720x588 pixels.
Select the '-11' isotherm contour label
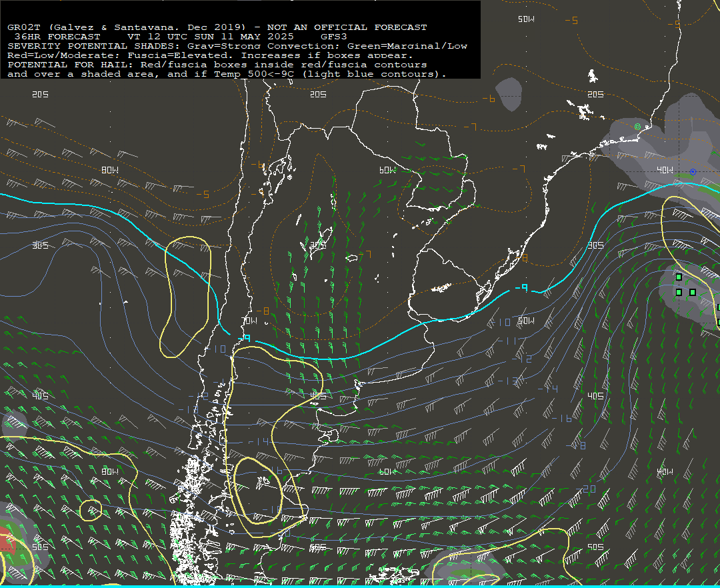coord(507,341)
